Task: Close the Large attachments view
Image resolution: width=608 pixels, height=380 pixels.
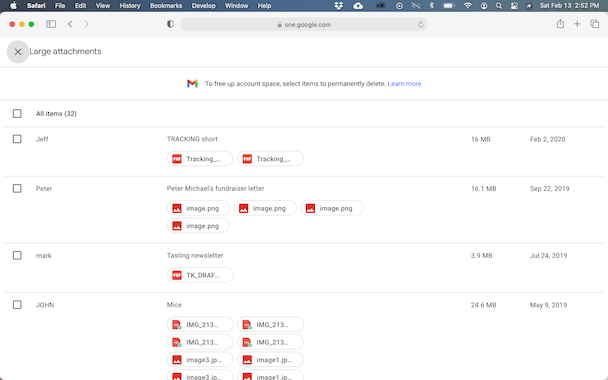Action: coord(18,52)
